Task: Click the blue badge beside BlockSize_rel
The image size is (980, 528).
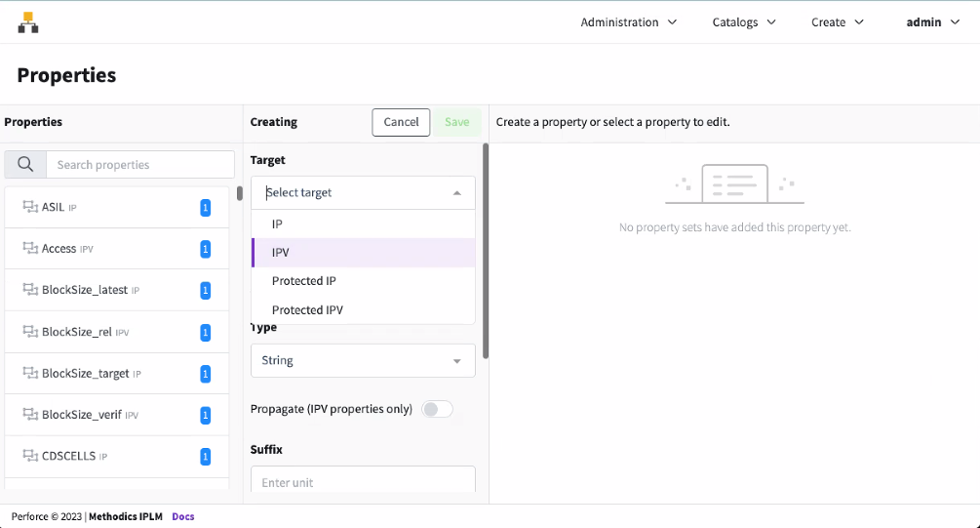Action: [205, 332]
